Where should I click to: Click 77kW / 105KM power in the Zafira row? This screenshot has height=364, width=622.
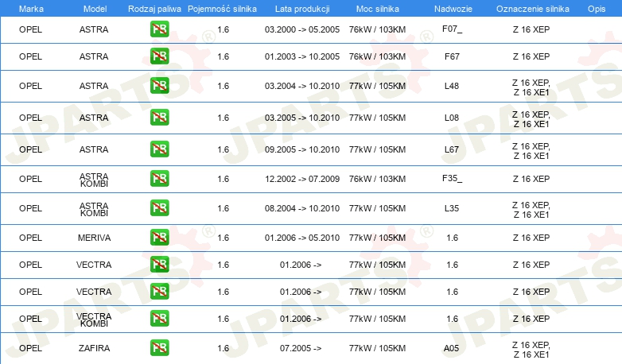(377, 348)
